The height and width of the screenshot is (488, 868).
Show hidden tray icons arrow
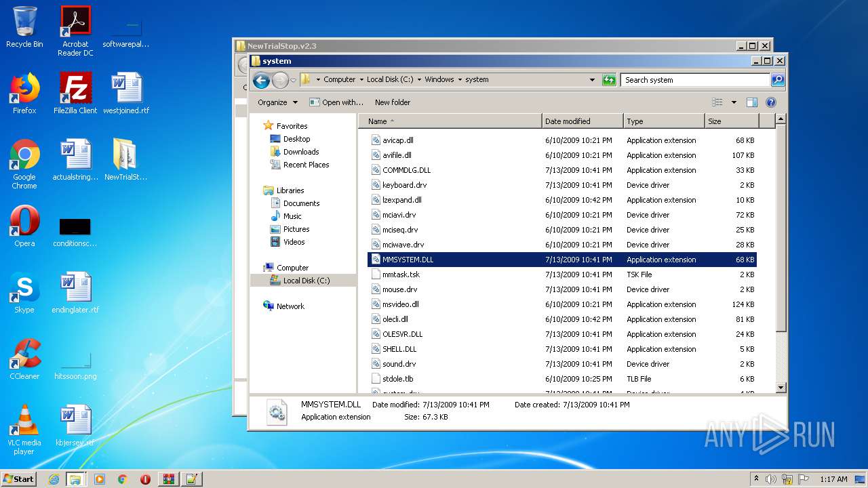(756, 479)
